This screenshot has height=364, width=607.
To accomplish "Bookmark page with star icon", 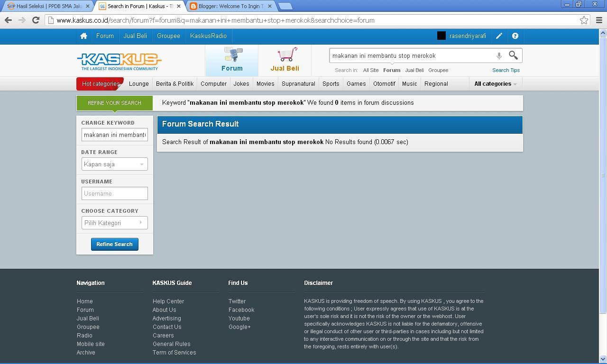I will pyautogui.click(x=584, y=20).
